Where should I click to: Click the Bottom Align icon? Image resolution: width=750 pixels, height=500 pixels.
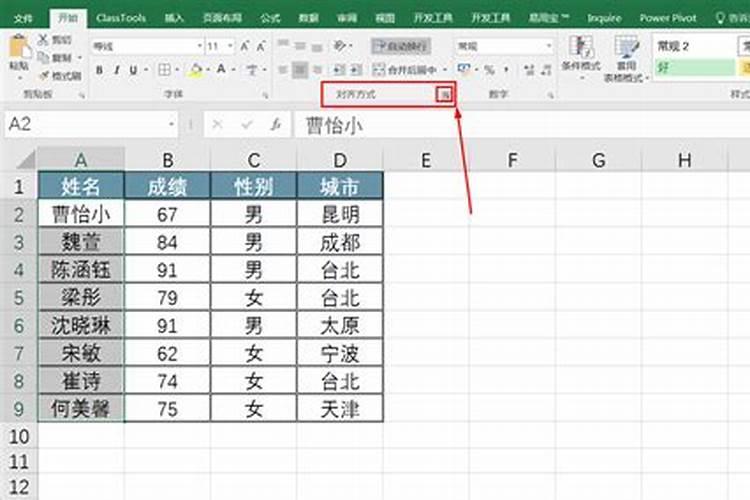point(317,46)
